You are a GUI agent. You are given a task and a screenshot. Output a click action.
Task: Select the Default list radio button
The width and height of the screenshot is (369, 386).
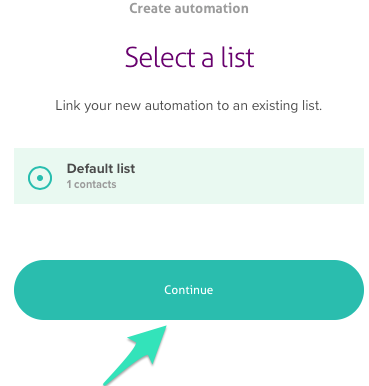(40, 178)
